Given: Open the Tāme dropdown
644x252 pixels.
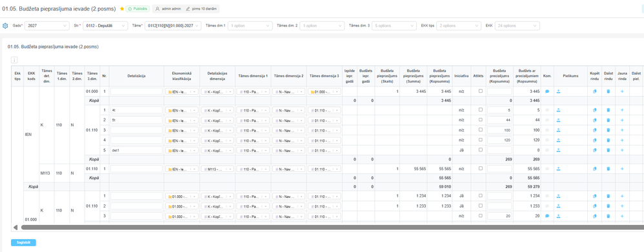Looking at the screenshot, I should (174, 25).
